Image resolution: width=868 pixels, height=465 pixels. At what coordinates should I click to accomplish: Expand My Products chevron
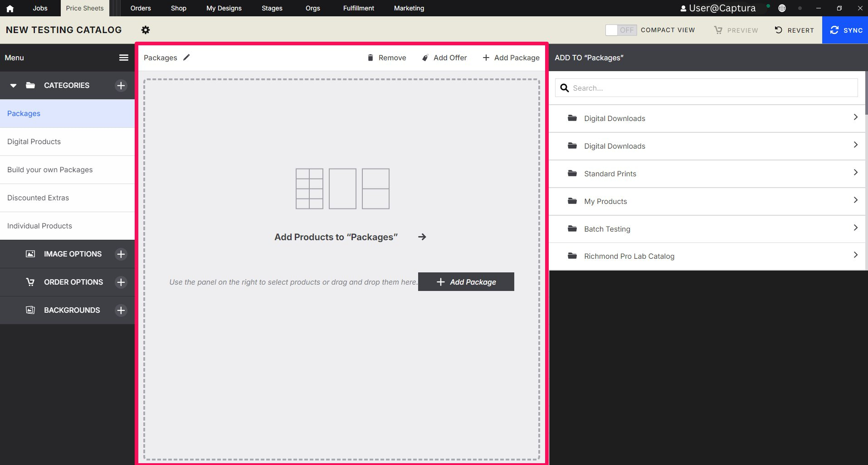pos(855,200)
